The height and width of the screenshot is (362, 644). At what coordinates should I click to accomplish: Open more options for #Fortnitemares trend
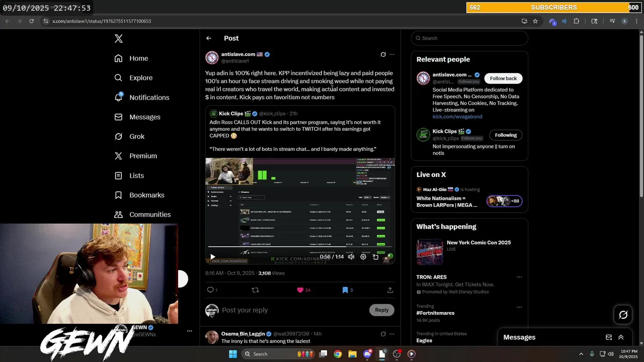(x=519, y=307)
